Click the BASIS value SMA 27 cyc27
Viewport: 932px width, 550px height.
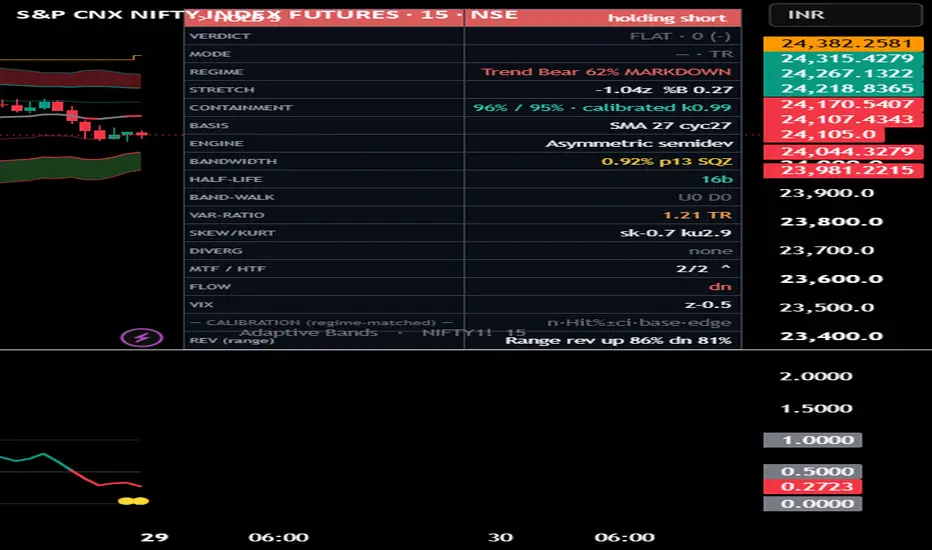pyautogui.click(x=671, y=125)
